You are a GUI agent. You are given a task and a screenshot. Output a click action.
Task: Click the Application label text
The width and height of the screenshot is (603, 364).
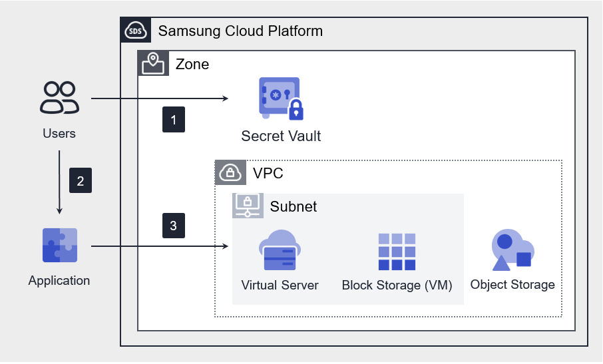tap(59, 280)
